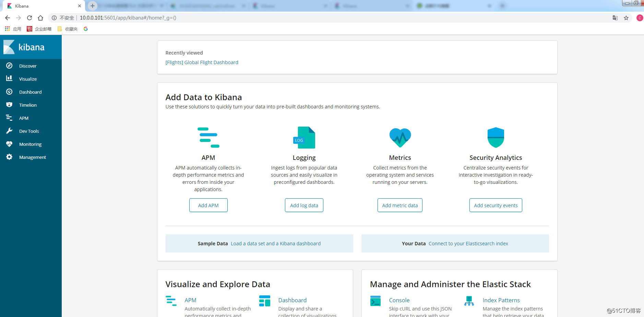Open Timelion via mask icon
The width and height of the screenshot is (644, 317).
9,105
